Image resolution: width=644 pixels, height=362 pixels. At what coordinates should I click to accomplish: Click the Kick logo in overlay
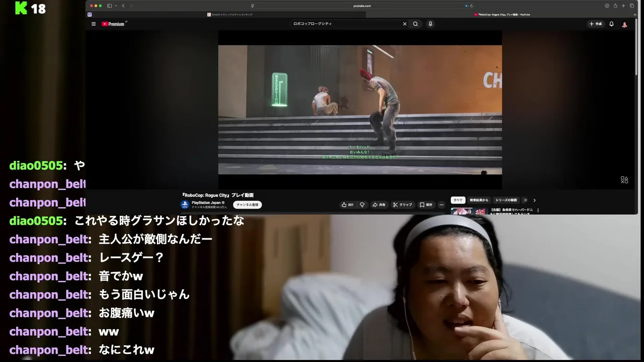coord(21,8)
